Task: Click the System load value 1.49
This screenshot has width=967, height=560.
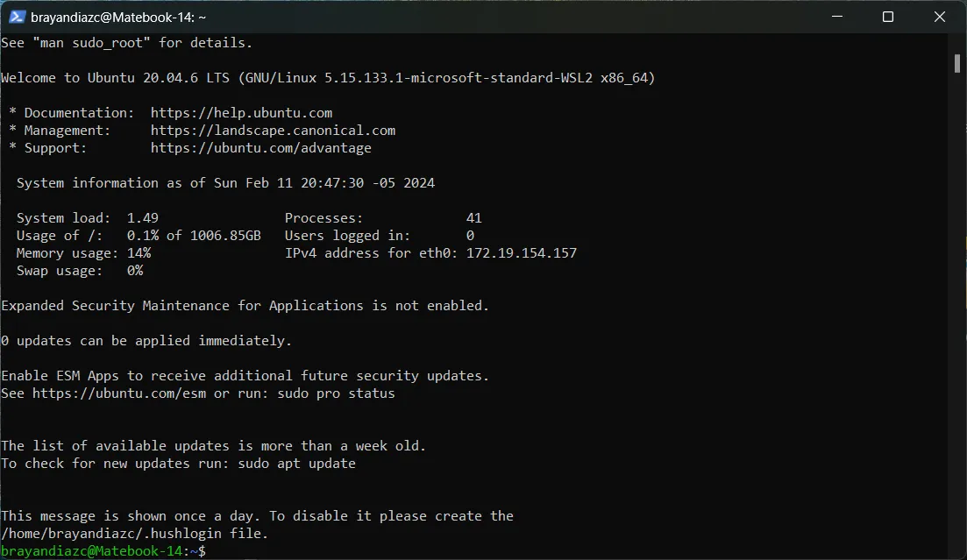Action: [x=142, y=218]
